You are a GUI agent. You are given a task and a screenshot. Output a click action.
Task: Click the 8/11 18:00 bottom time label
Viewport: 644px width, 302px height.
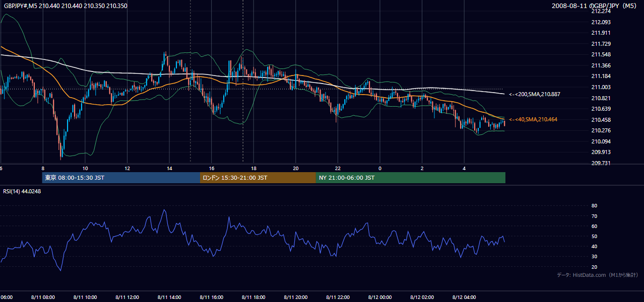[253, 297]
